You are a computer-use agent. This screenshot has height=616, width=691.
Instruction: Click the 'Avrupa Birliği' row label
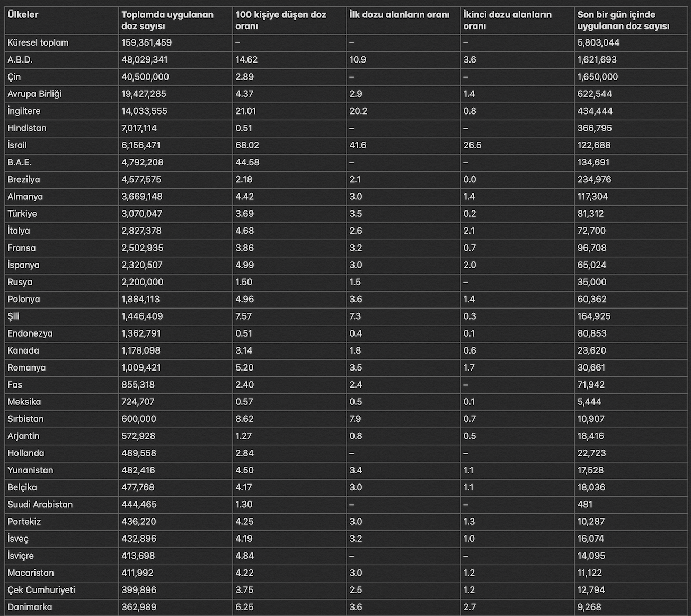[x=34, y=94]
